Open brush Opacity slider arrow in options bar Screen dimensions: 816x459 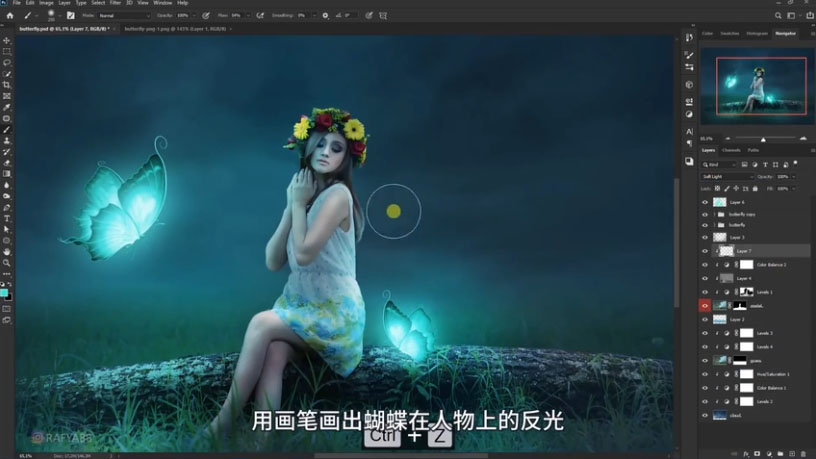pyautogui.click(x=194, y=16)
